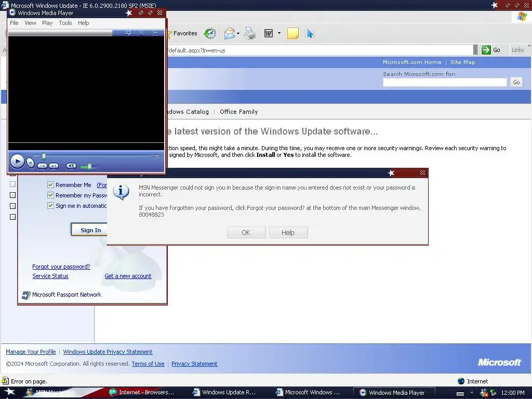Click the green Go arrow button
The height and width of the screenshot is (399, 532).
click(486, 50)
